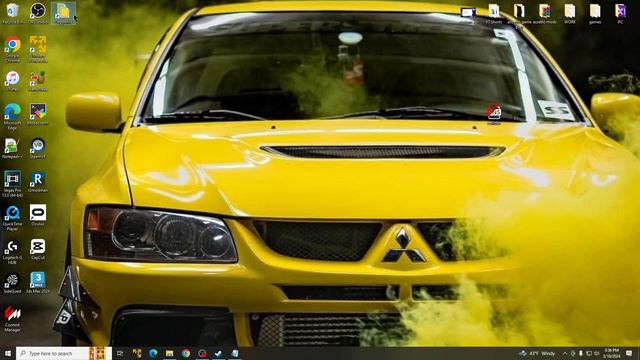Select the yellow arrows icon beside Chrome
The width and height of the screenshot is (640, 360).
pos(38,49)
